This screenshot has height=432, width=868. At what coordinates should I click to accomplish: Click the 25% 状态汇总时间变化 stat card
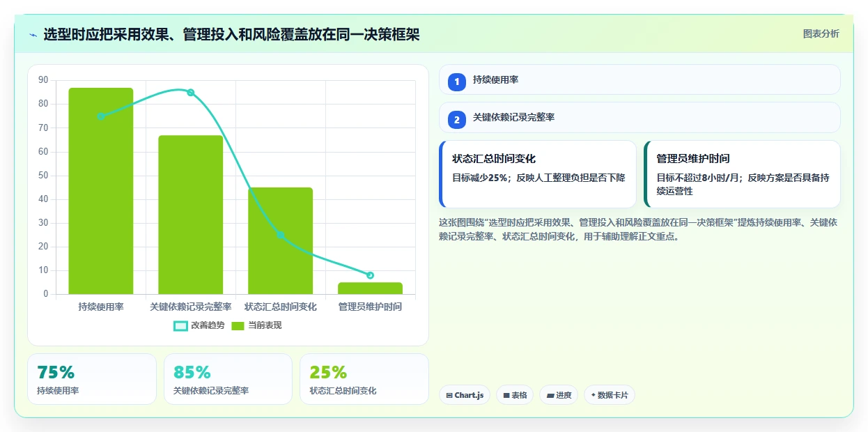click(x=364, y=379)
